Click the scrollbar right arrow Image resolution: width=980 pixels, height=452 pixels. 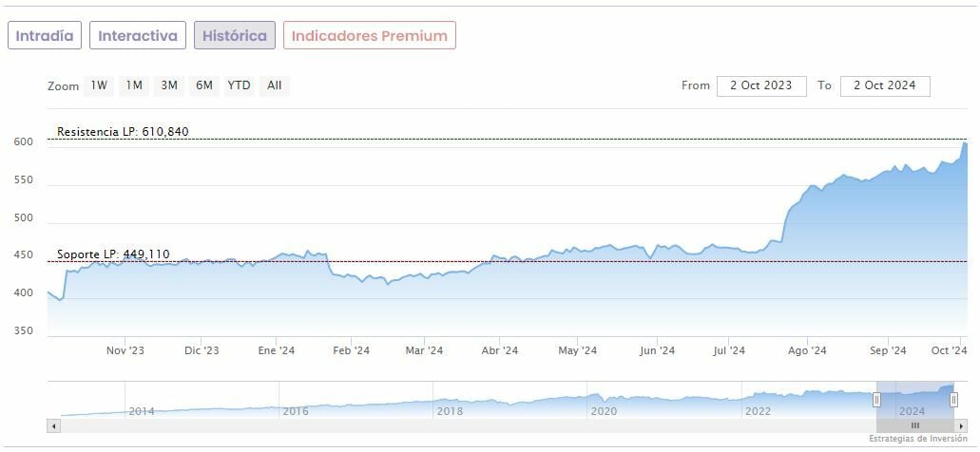tap(962, 425)
